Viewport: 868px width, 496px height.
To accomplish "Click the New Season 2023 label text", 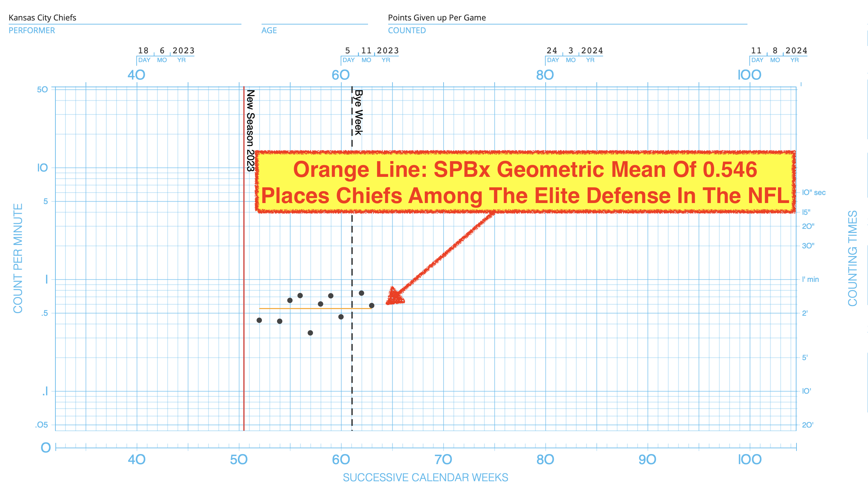I will pos(250,131).
